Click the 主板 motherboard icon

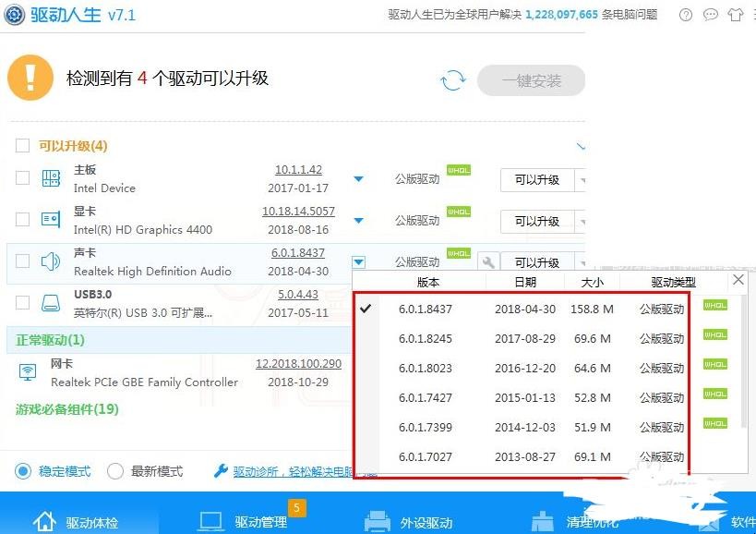point(51,178)
